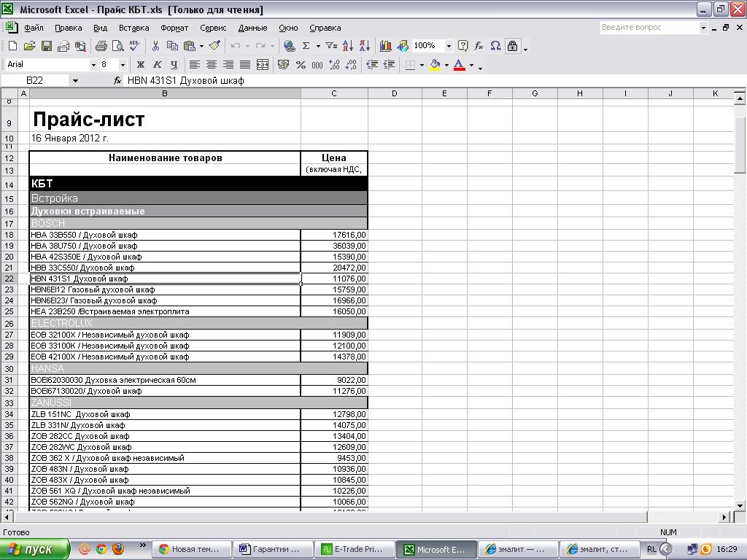Viewport: 747px width, 560px height.
Task: Open the font size 8 dropdown
Action: [123, 64]
